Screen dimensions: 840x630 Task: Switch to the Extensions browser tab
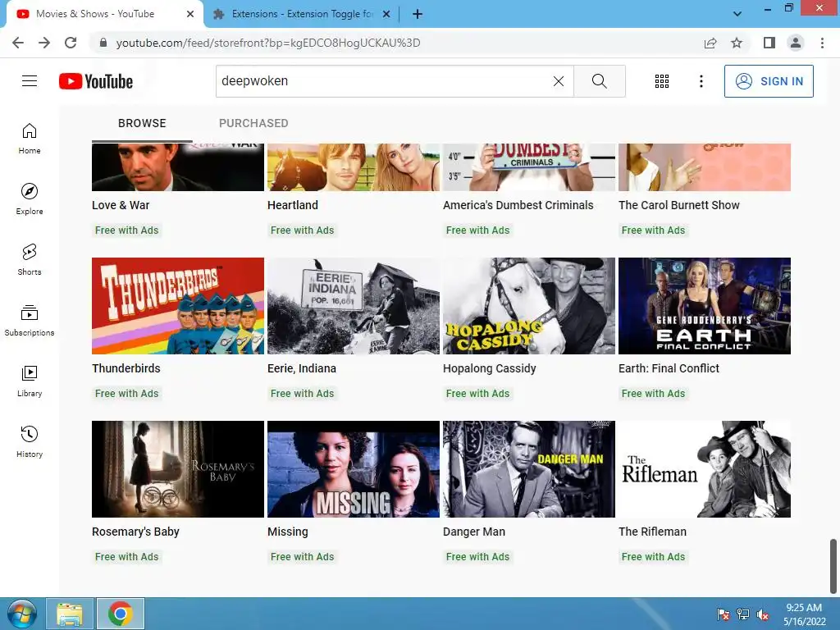pos(301,14)
